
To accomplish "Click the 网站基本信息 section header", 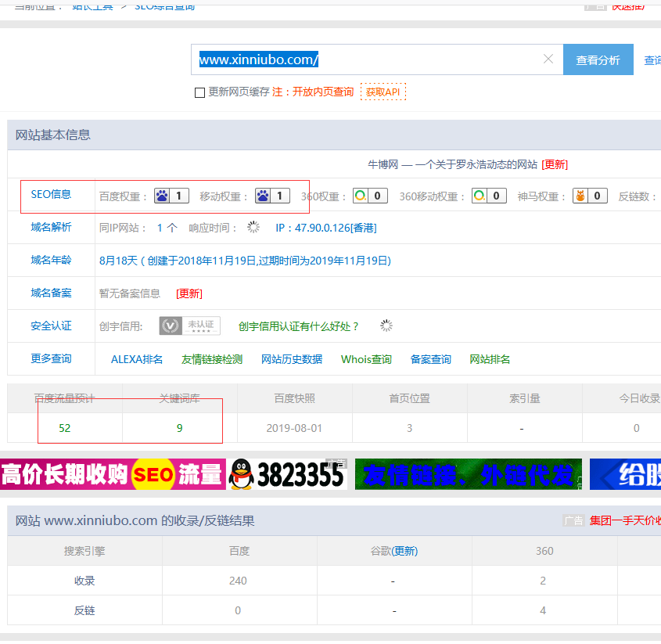I will click(x=53, y=135).
